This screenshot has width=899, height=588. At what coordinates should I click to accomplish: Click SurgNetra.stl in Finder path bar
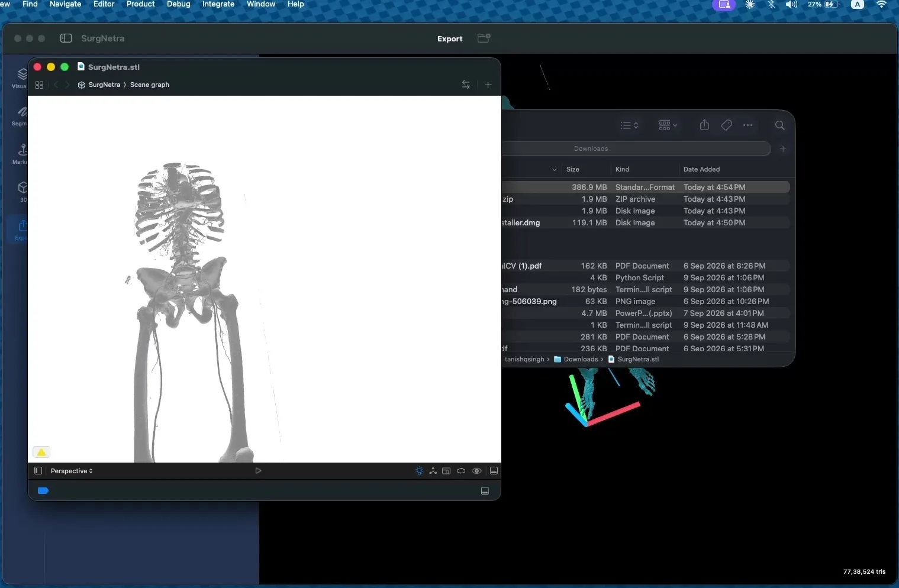coord(633,359)
